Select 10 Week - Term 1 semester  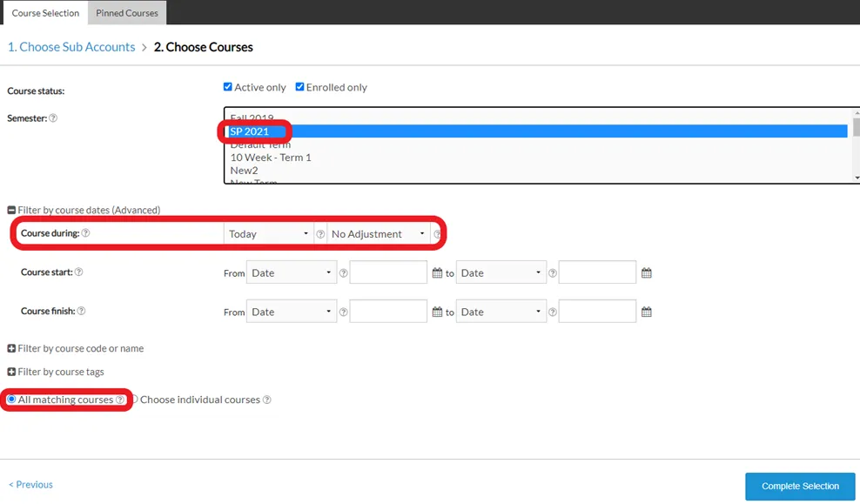pos(536,158)
